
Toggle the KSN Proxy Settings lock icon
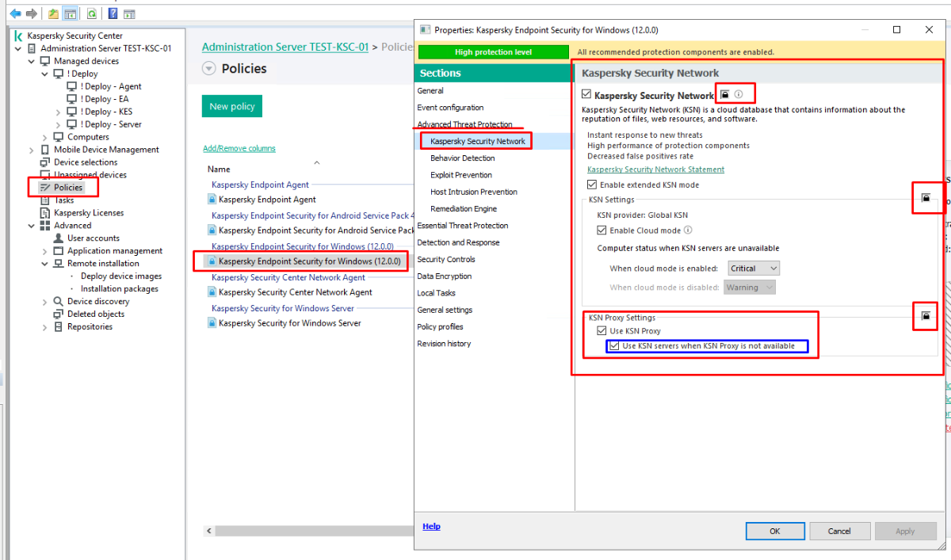click(925, 316)
